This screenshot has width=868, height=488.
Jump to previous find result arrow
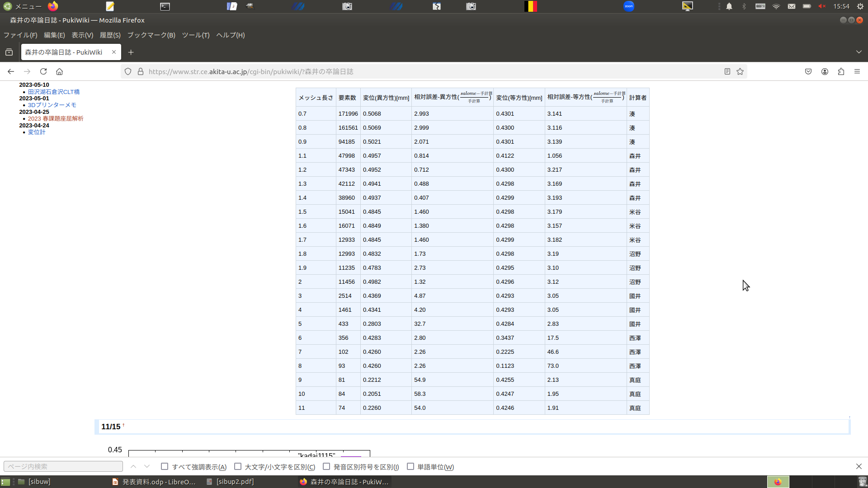coord(133,466)
